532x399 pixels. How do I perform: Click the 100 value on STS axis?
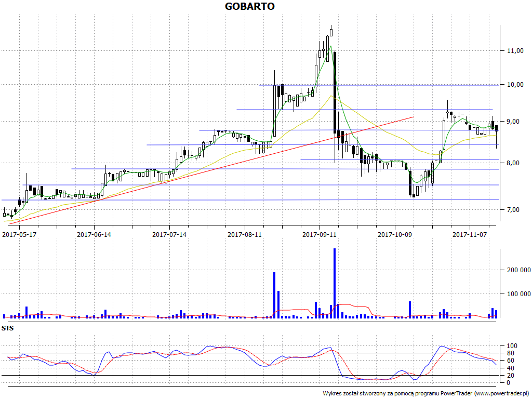(512, 346)
